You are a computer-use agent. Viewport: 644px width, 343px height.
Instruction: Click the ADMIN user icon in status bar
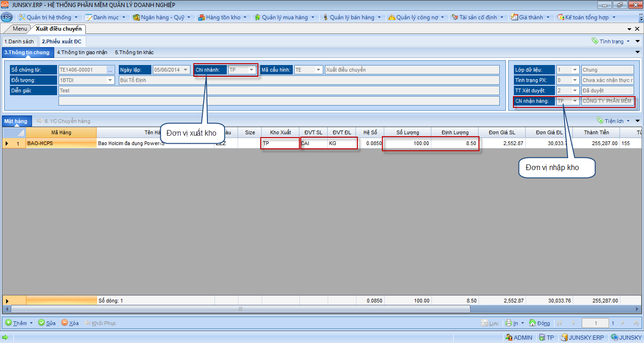click(509, 337)
